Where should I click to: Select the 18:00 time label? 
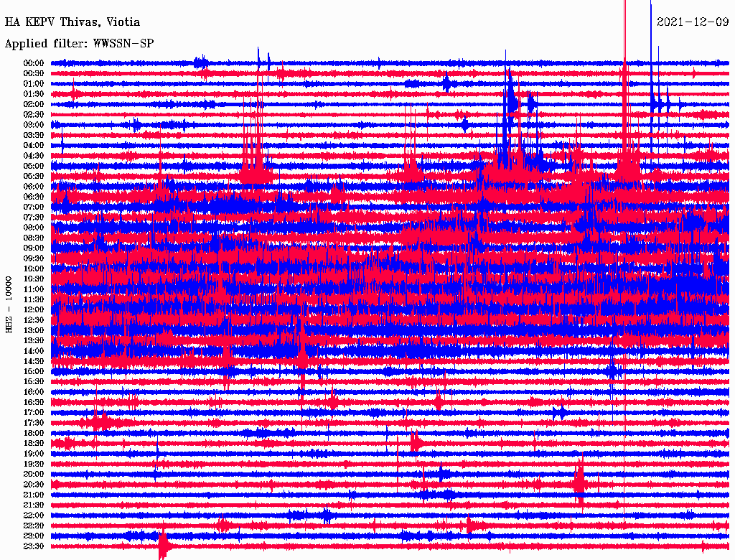(34, 433)
